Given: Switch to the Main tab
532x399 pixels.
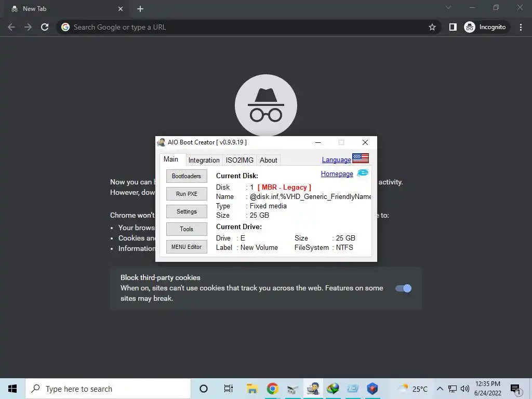Looking at the screenshot, I should coord(171,159).
